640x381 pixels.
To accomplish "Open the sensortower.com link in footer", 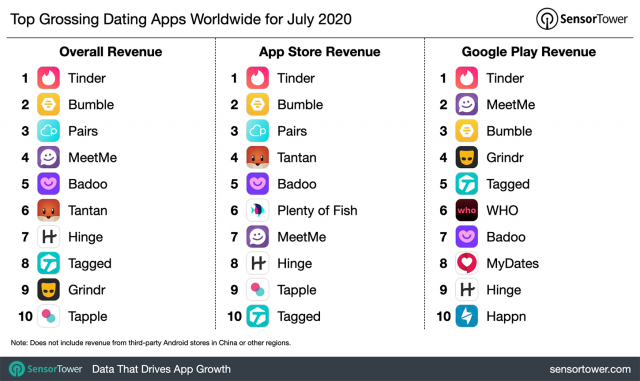I will click(590, 369).
